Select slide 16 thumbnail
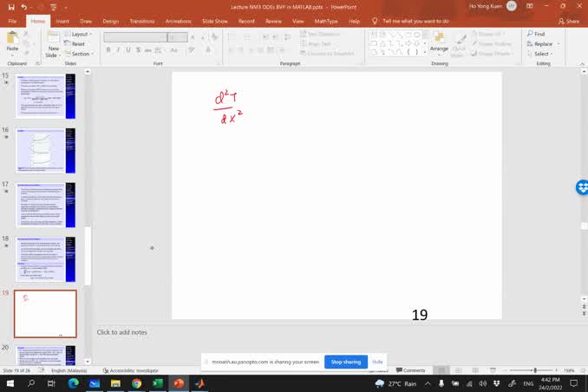This screenshot has height=392, width=588. (x=45, y=150)
